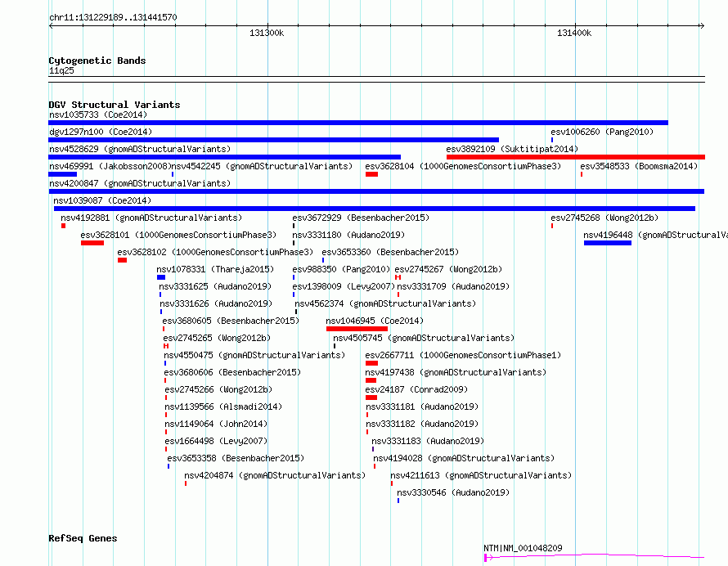Click nsv1149064 (John2014) label

click(x=216, y=424)
